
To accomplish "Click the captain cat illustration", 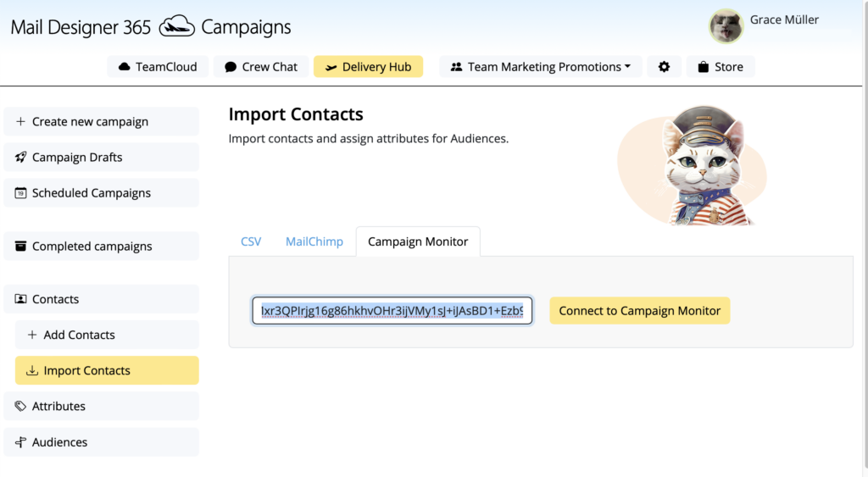I will coord(693,165).
